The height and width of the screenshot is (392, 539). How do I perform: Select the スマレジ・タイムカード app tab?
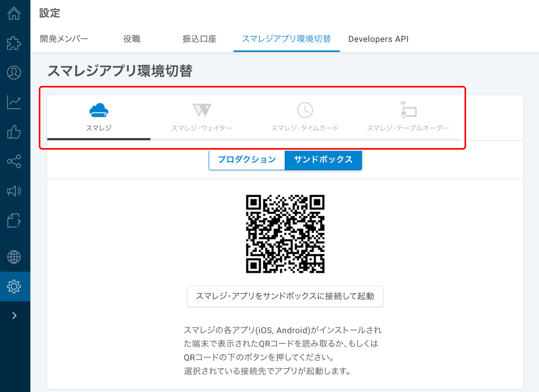tap(305, 118)
